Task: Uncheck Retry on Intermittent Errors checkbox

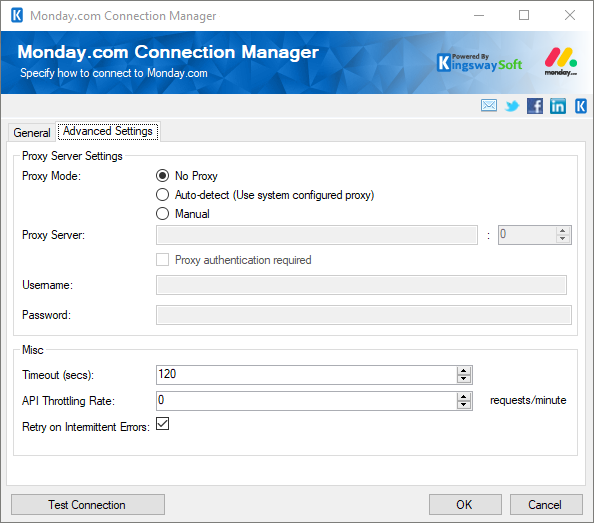Action: click(x=163, y=424)
